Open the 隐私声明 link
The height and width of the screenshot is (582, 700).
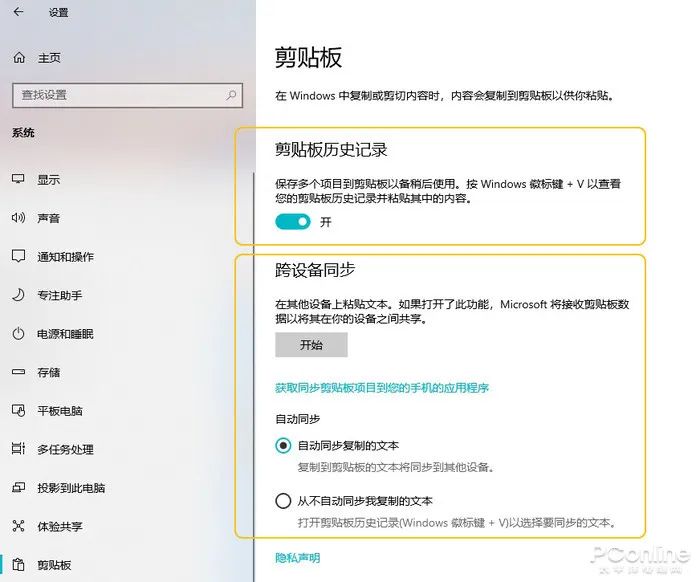[297, 558]
